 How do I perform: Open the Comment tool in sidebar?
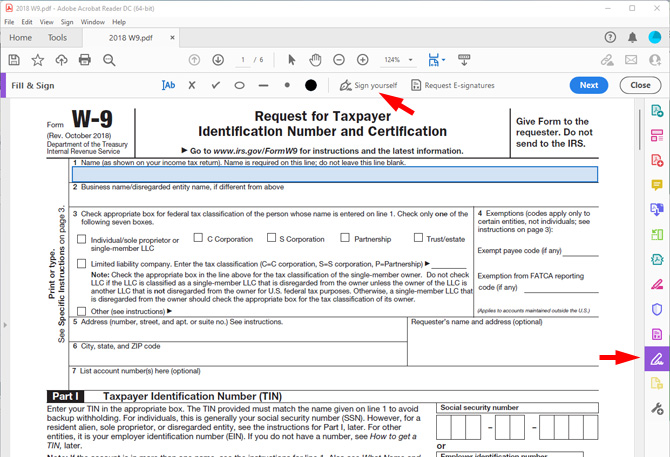[657, 185]
